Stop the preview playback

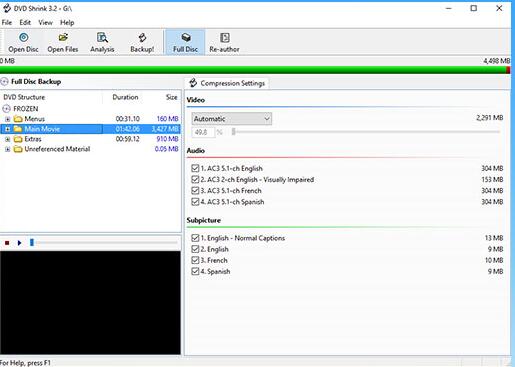click(7, 243)
